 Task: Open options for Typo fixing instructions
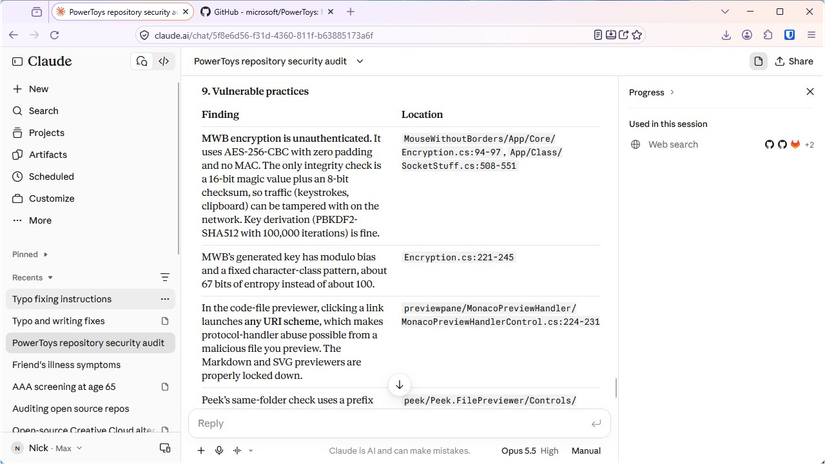165,299
